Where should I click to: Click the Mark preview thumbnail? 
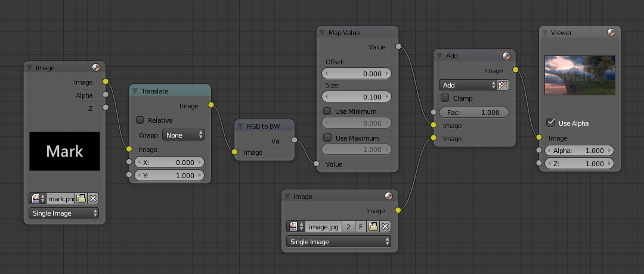click(x=64, y=151)
